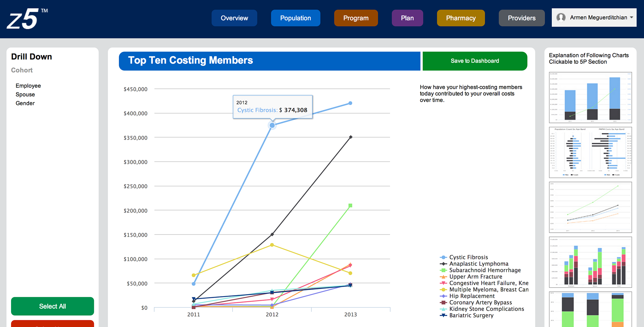Open the population age band chart thumbnail
This screenshot has width=644, height=327.
pos(590,152)
